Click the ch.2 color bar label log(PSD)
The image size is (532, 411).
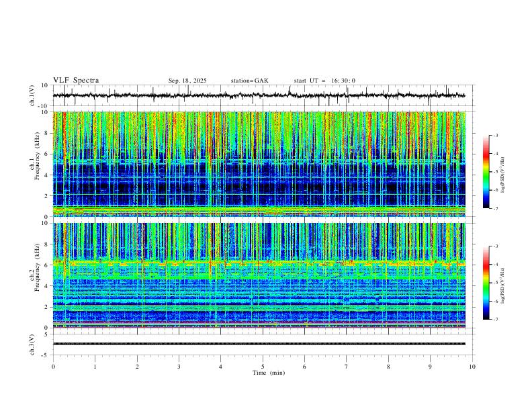(503, 285)
